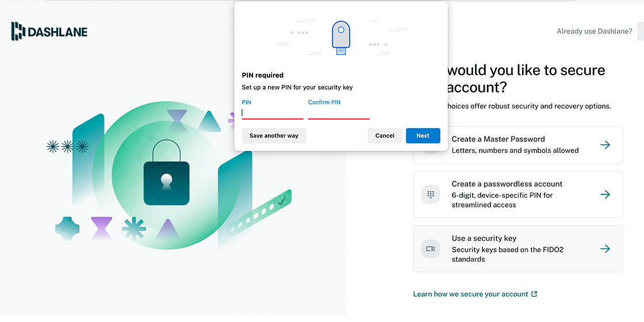Image resolution: width=644 pixels, height=322 pixels.
Task: Focus the Confirm PIN field
Action: (x=339, y=113)
